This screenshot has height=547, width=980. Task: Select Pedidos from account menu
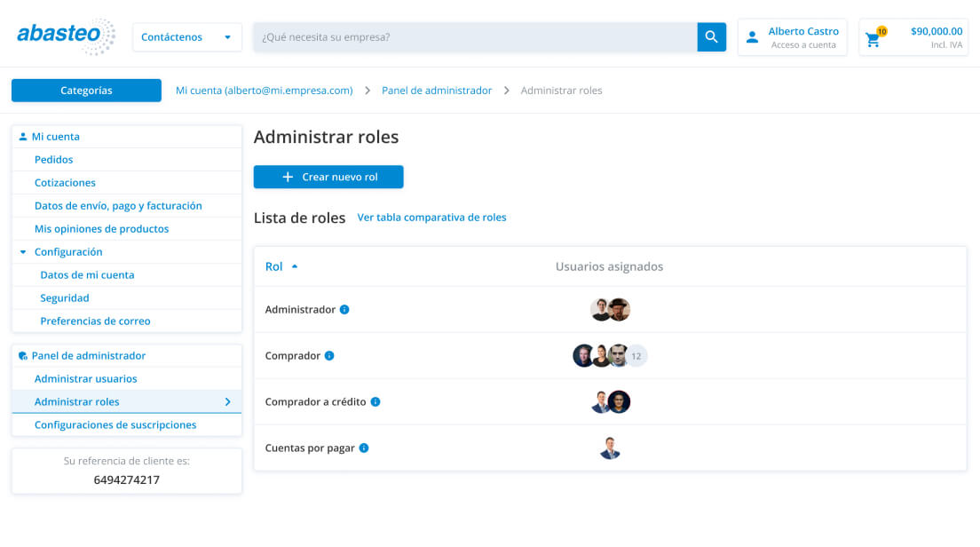pos(53,160)
